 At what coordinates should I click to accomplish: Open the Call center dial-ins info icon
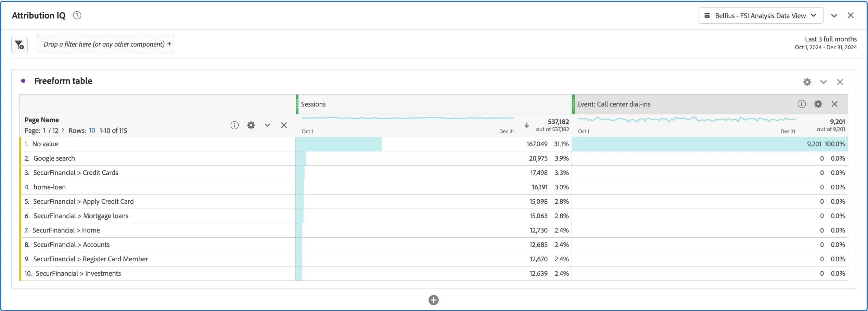802,104
